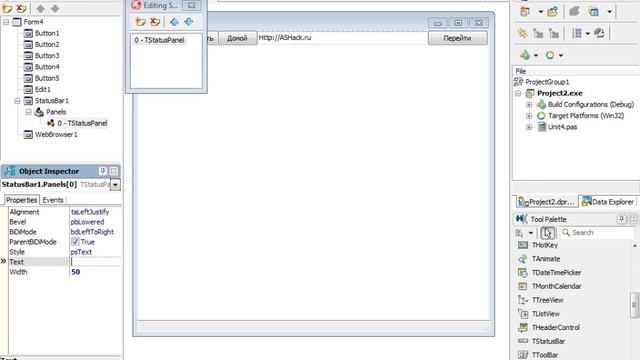This screenshot has width=640, height=360.
Task: Open the Target Platforms toolbar dropdown arrow
Action: (561, 55)
